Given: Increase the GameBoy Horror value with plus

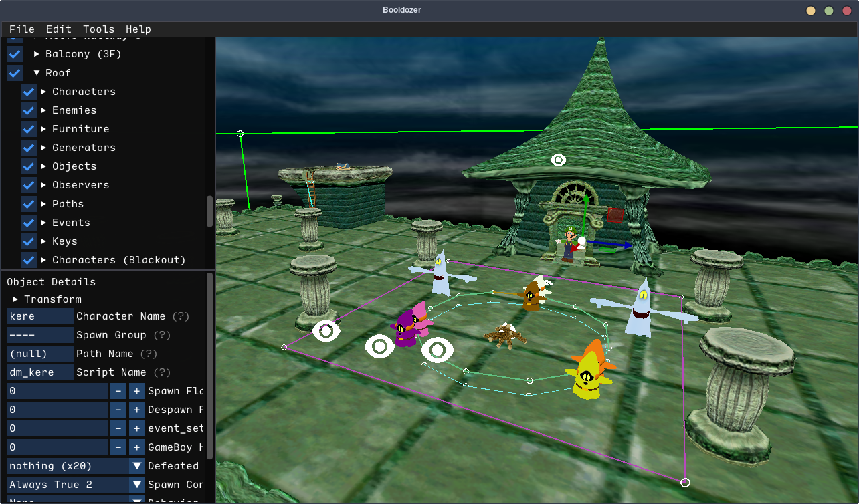Looking at the screenshot, I should pyautogui.click(x=137, y=447).
